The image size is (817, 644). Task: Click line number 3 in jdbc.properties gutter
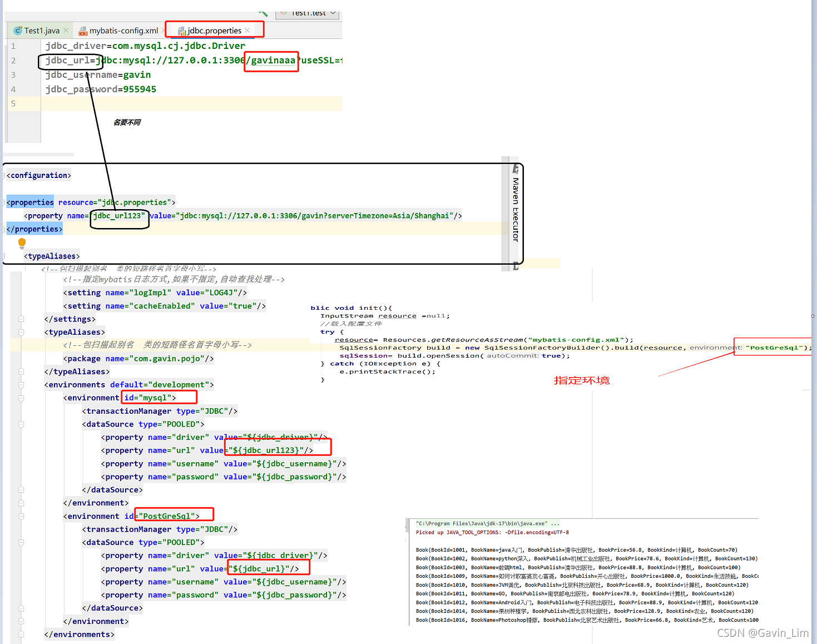click(13, 75)
